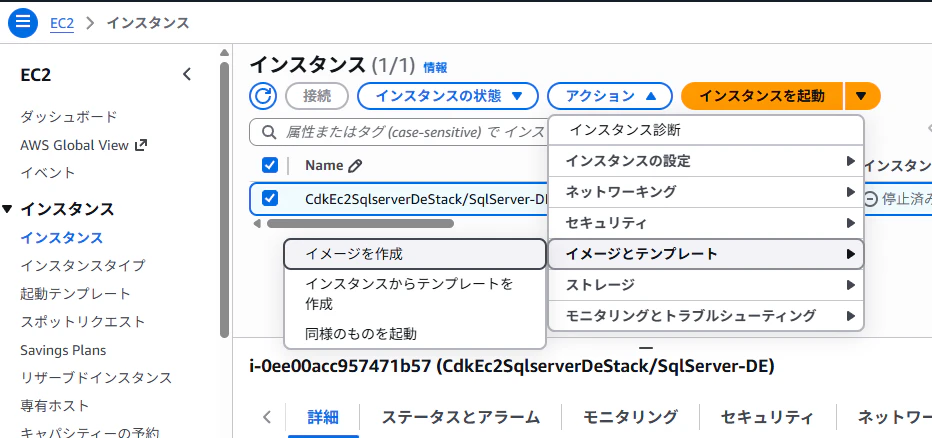Expand モニタリングとトラブルシューティング submenu

[x=706, y=316]
